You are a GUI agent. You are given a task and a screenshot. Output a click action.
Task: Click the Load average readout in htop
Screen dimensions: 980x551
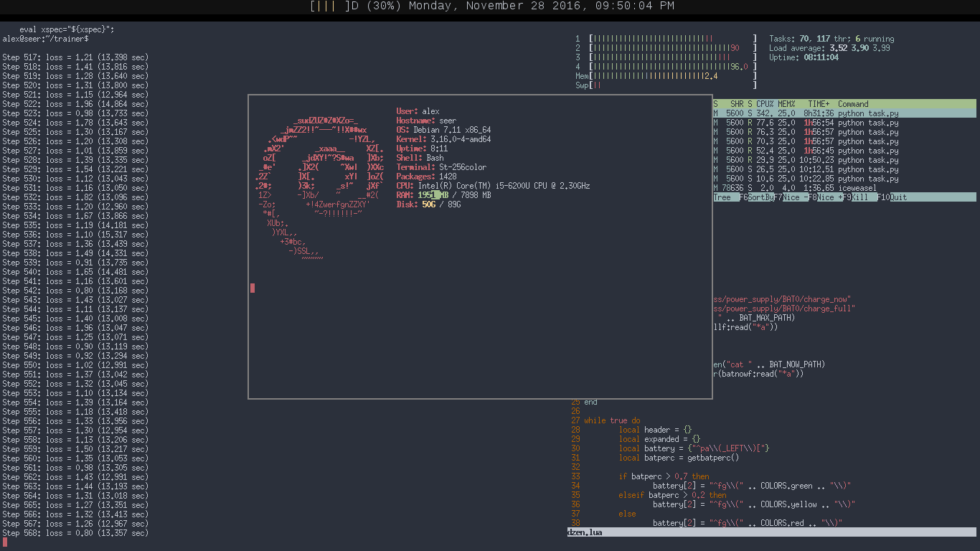coord(829,48)
